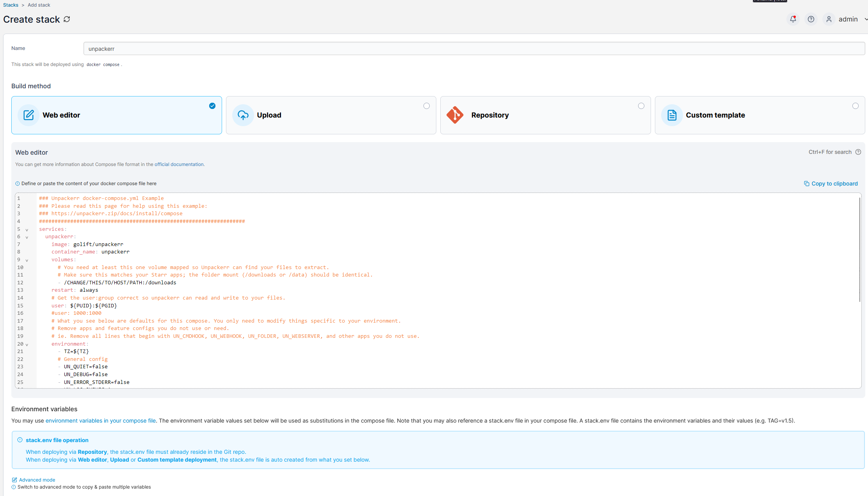Viewport: 868px width, 496px height.
Task: Select the Custom template radio button
Action: [x=856, y=106]
